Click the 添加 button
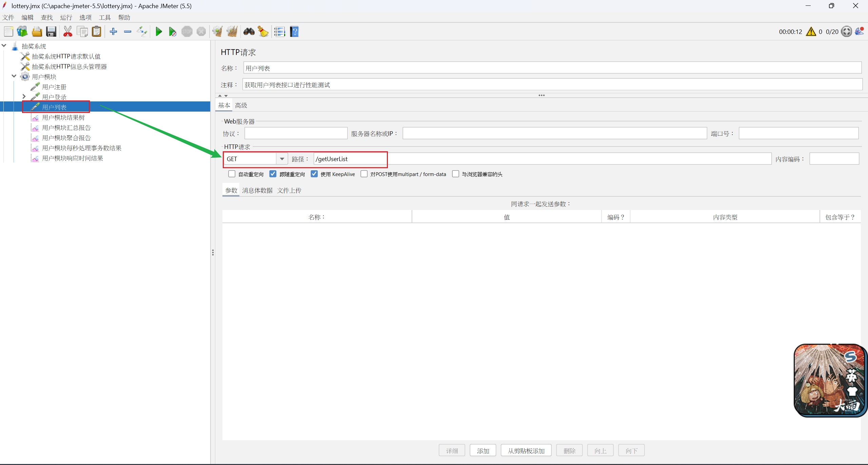The image size is (868, 465). tap(482, 450)
